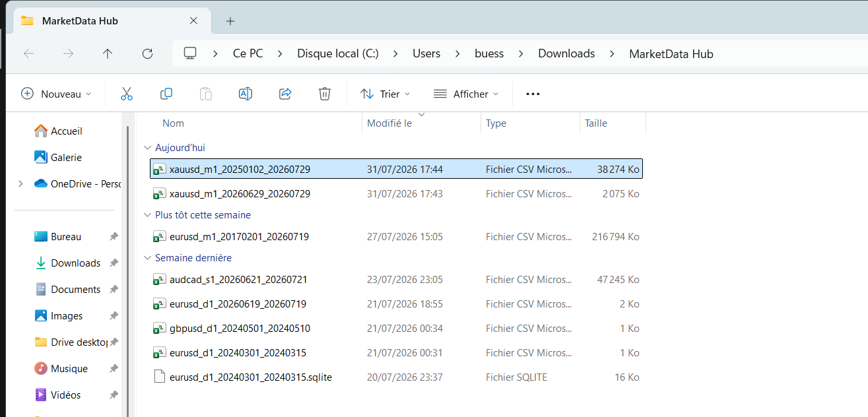
Task: Click the pin icon beside Images
Action: pyautogui.click(x=114, y=315)
